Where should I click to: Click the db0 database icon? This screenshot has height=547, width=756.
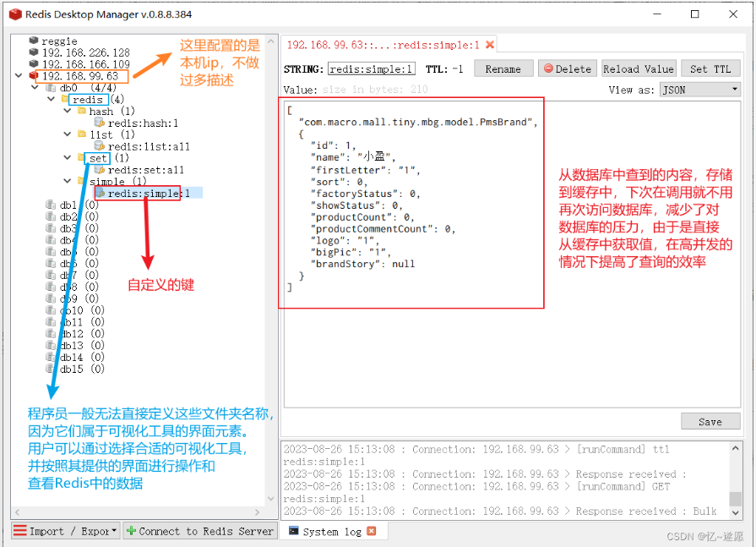51,88
